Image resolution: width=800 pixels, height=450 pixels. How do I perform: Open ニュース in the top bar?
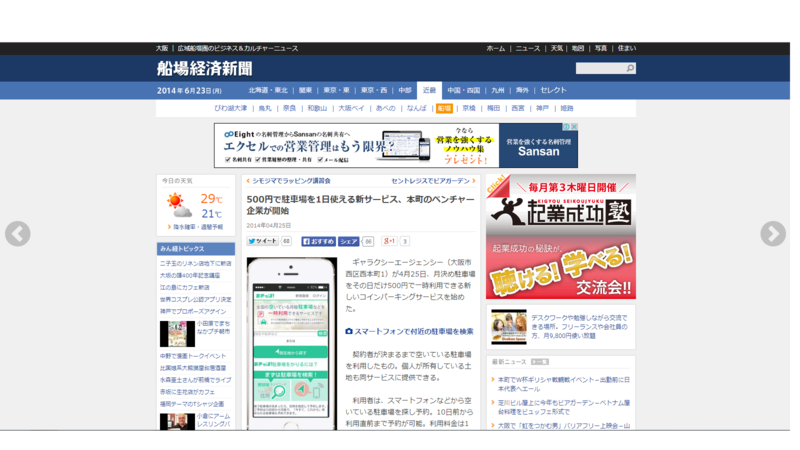(528, 48)
